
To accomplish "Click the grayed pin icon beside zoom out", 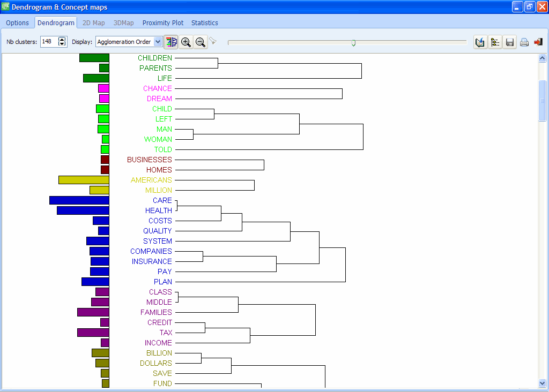I will pyautogui.click(x=213, y=41).
